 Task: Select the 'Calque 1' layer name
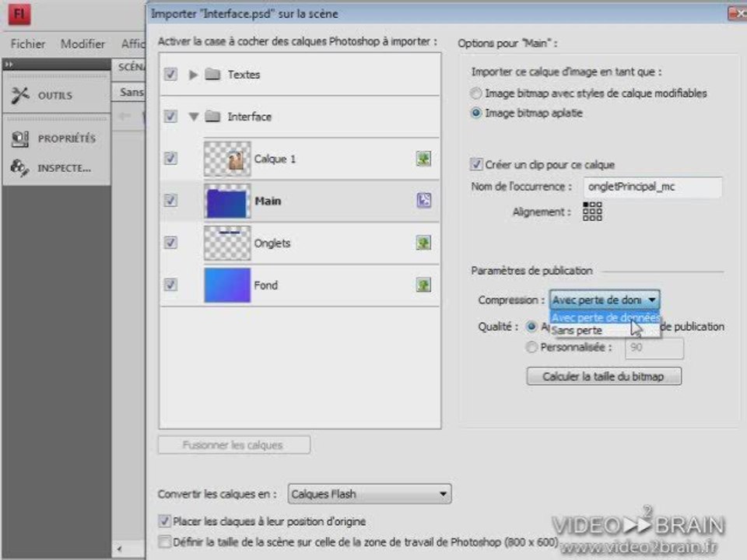coord(275,159)
